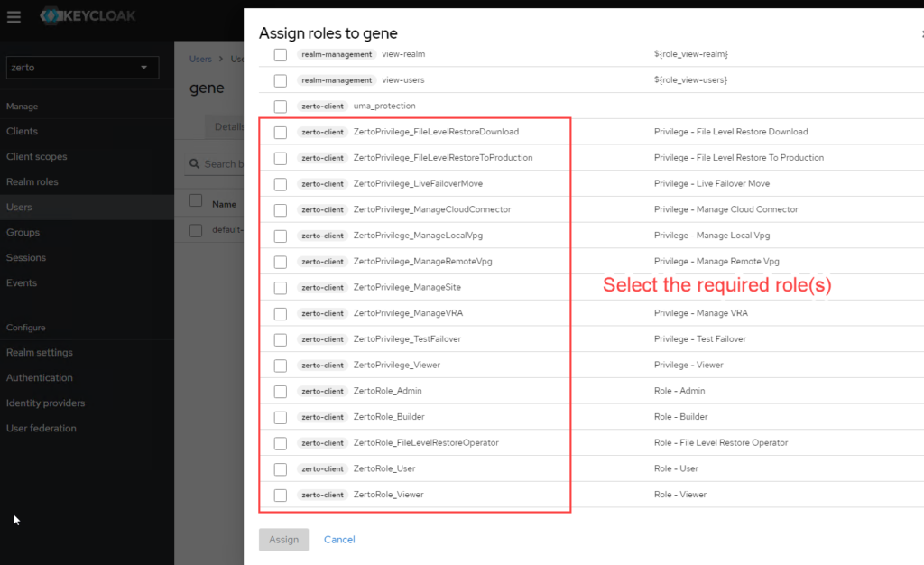Viewport: 924px width, 565px height.
Task: Check the ZertoPrivilege_FileLevelRestoreDownload checkbox
Action: point(280,131)
